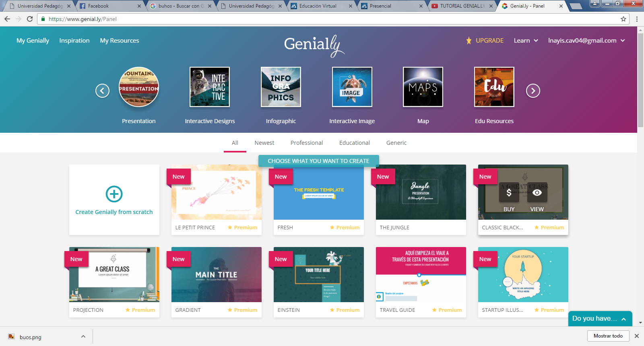Click the Premium label on the Gradient card

(x=242, y=310)
